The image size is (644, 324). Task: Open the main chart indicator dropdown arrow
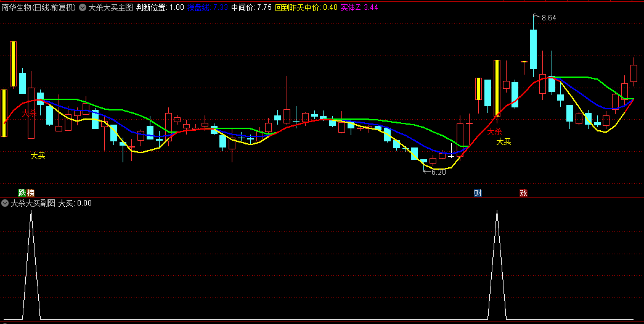[x=82, y=7]
